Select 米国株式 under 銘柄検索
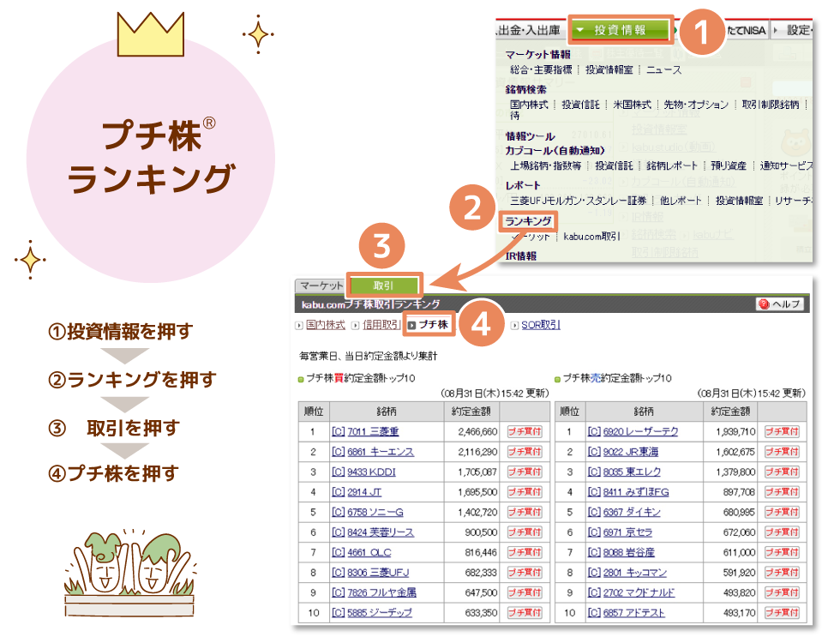The width and height of the screenshot is (840, 643). point(633,105)
